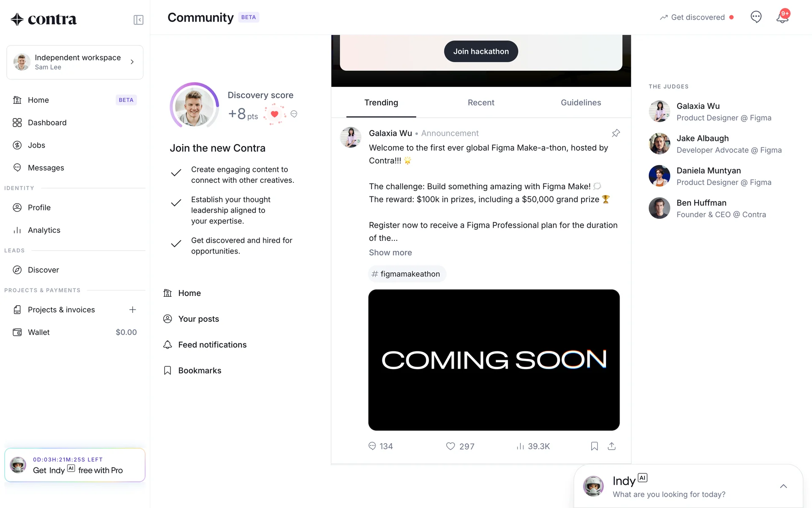This screenshot has width=812, height=508.
Task: Bookmark the Galaxia Wu announcement post
Action: [594, 446]
